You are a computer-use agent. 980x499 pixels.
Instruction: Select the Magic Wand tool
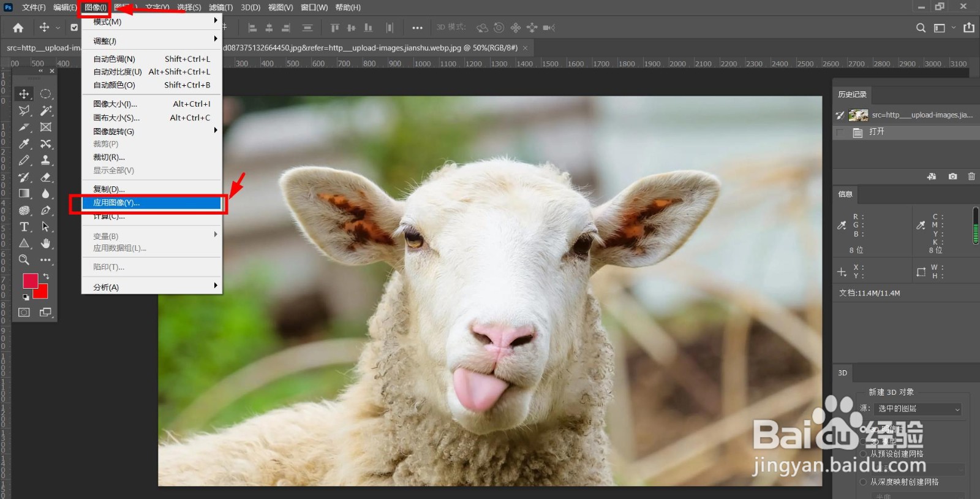point(46,110)
